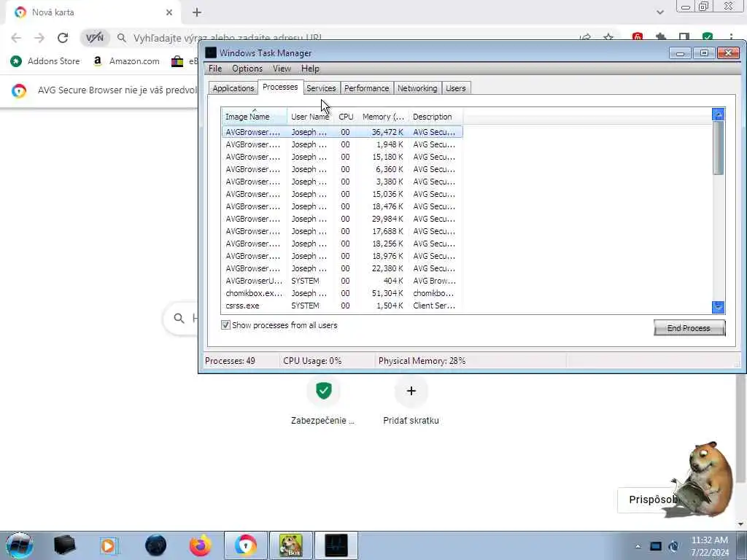Click the Prispôsobiť customize button
This screenshot has width=747, height=560.
click(651, 499)
